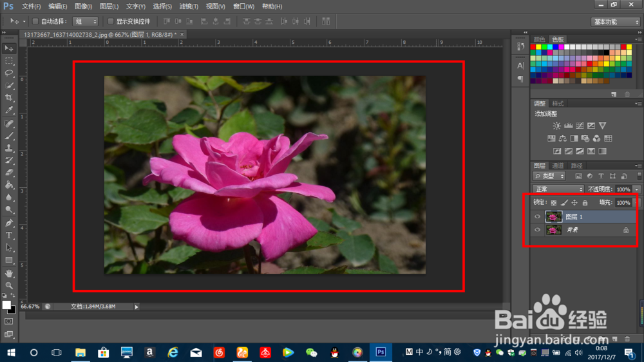Choose the Horizontal Type tool
The height and width of the screenshot is (362, 644).
(x=9, y=235)
